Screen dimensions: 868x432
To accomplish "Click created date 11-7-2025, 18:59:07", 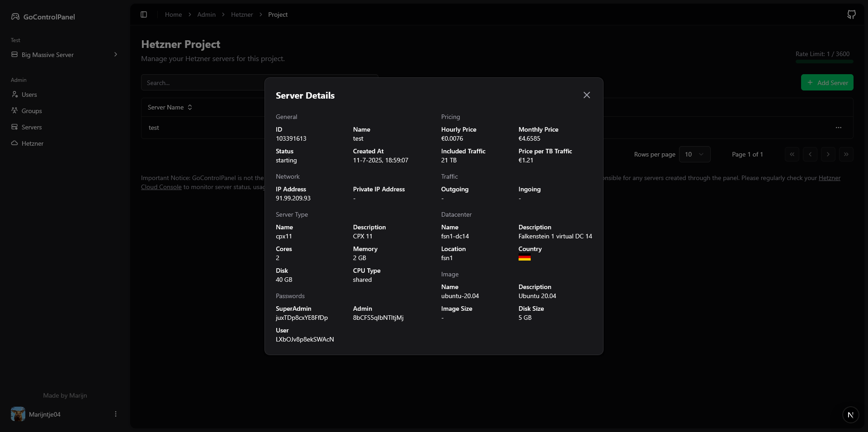I will 381,160.
